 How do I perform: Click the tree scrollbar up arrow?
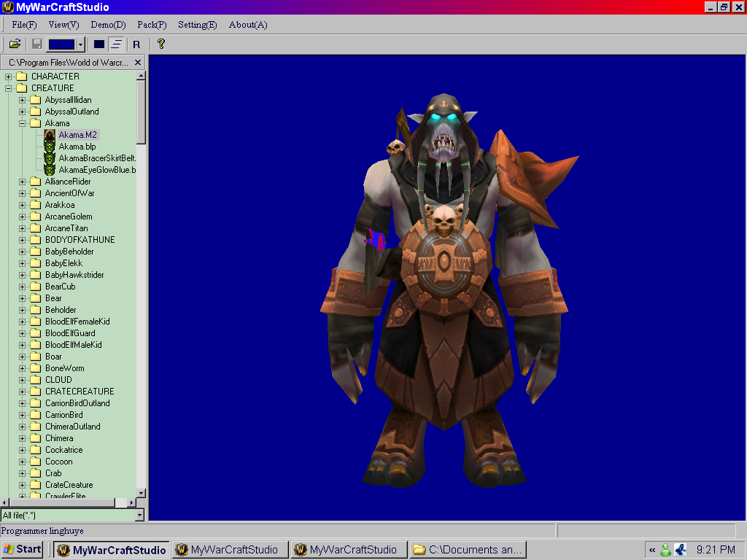point(141,76)
